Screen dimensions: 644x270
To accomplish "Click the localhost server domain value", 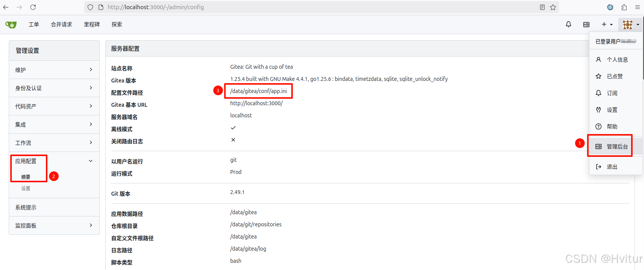I will point(241,115).
